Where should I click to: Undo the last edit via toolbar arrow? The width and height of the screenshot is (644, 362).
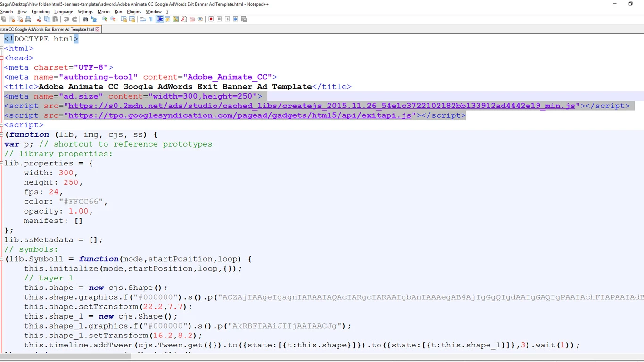point(66,19)
